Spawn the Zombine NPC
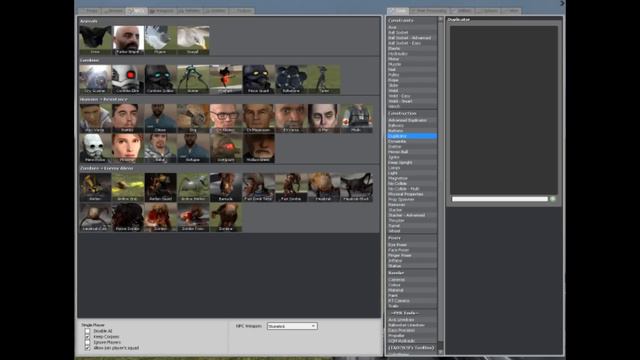The width and height of the screenshot is (640, 360). pyautogui.click(x=226, y=217)
